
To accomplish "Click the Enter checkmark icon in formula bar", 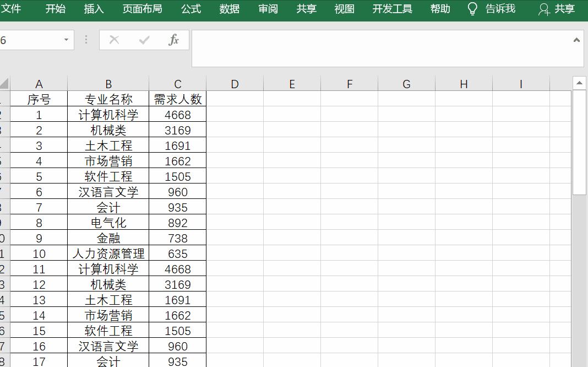I will pyautogui.click(x=144, y=40).
